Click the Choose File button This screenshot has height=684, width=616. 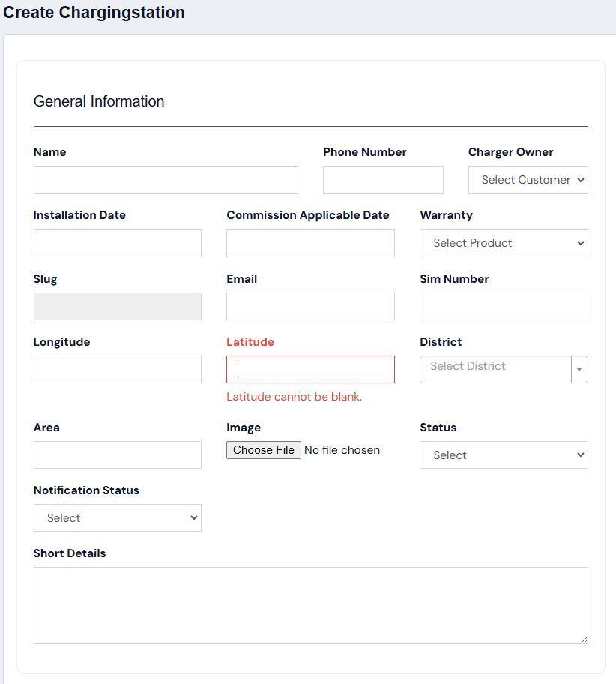pos(263,450)
